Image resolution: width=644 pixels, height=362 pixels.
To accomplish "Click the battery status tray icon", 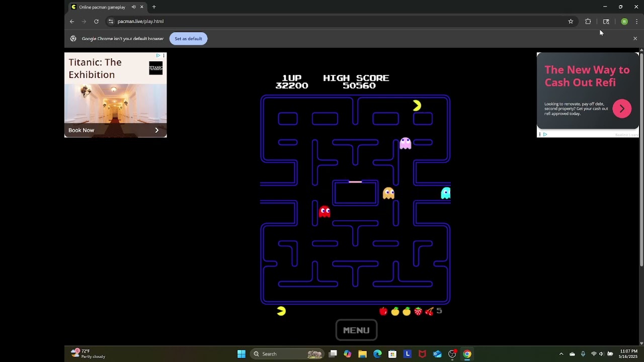I will click(610, 354).
